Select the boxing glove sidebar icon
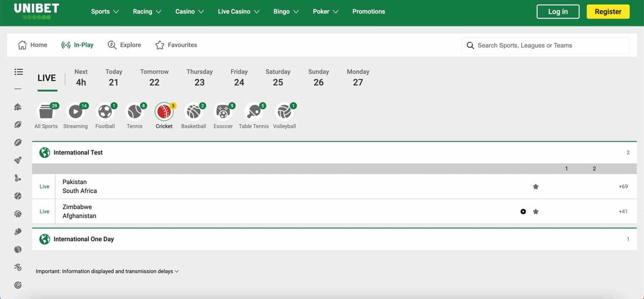 (x=18, y=231)
